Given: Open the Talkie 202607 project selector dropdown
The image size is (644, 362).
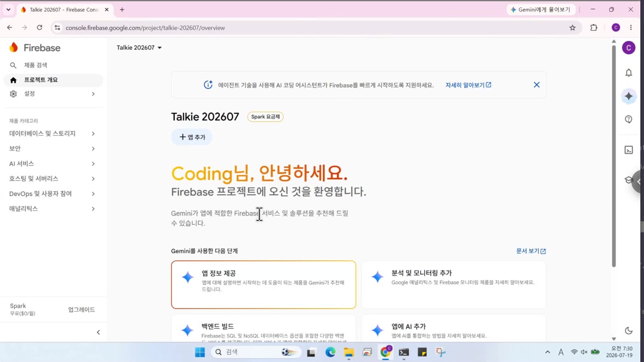Looking at the screenshot, I should pyautogui.click(x=139, y=47).
